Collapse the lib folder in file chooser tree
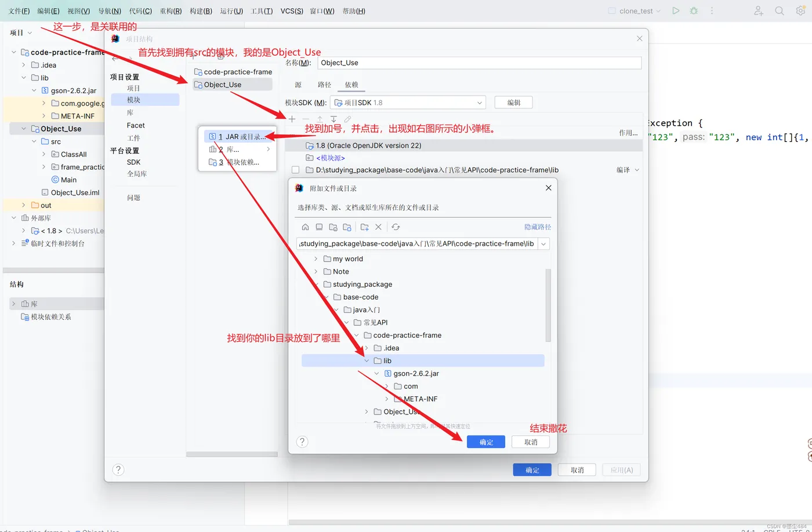The width and height of the screenshot is (812, 532). point(367,360)
